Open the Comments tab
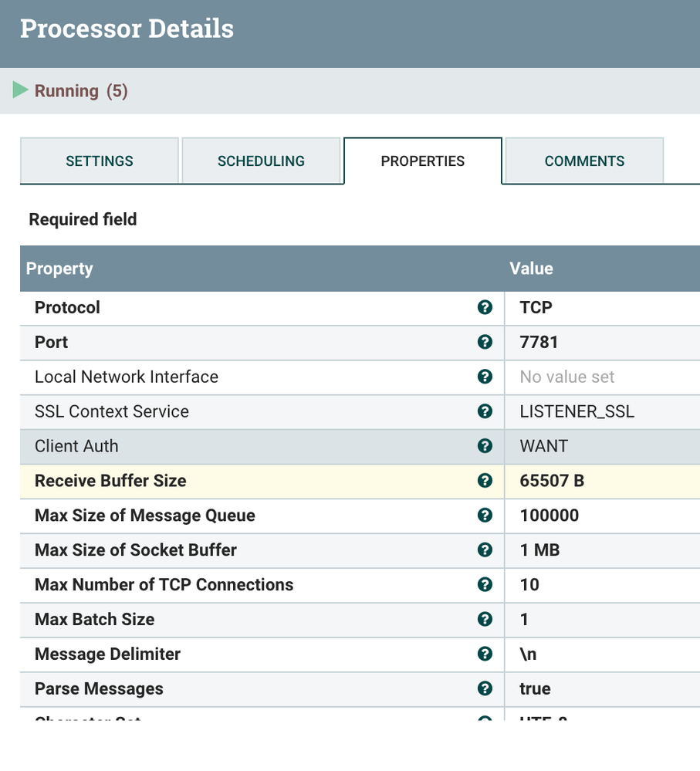The image size is (700, 771). coord(584,161)
